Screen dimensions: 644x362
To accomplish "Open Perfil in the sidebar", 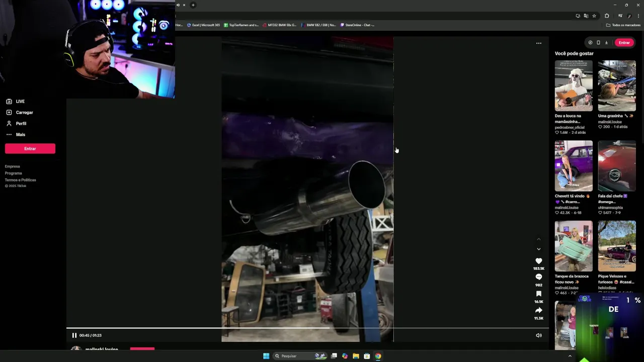I will coord(16,124).
